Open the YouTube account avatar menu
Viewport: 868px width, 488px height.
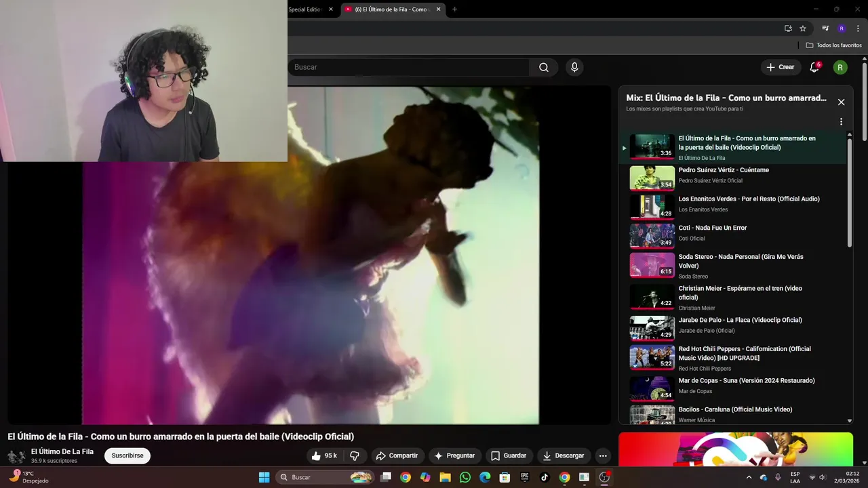(840, 67)
